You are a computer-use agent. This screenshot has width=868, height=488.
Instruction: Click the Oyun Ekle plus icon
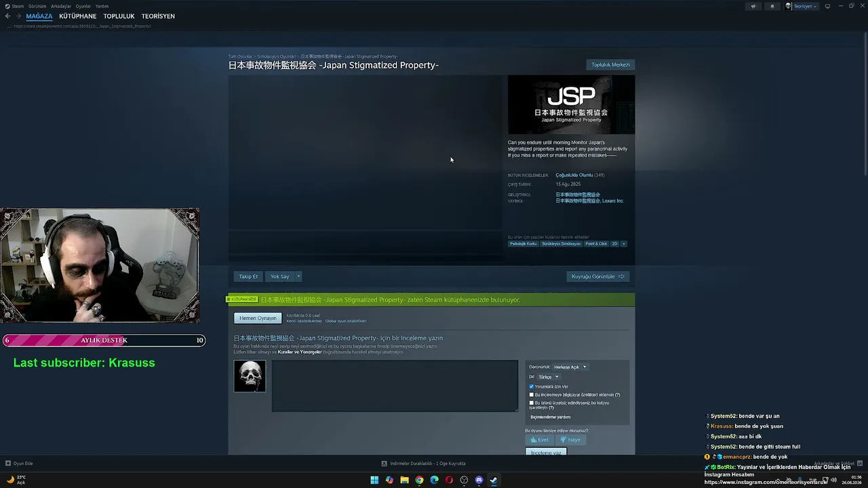tap(7, 464)
